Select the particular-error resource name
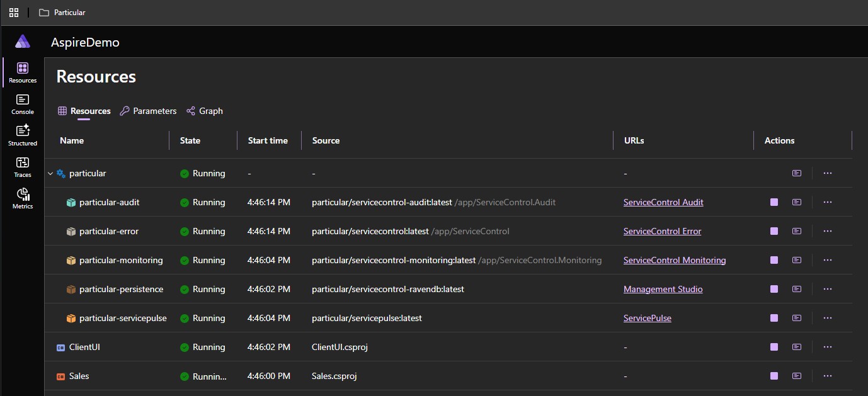868x396 pixels. tap(109, 231)
